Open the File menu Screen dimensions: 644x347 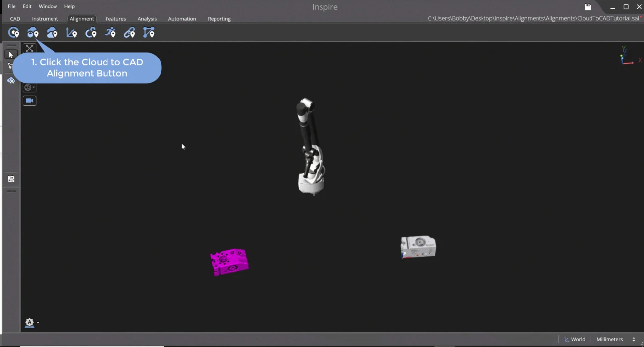pyautogui.click(x=12, y=6)
